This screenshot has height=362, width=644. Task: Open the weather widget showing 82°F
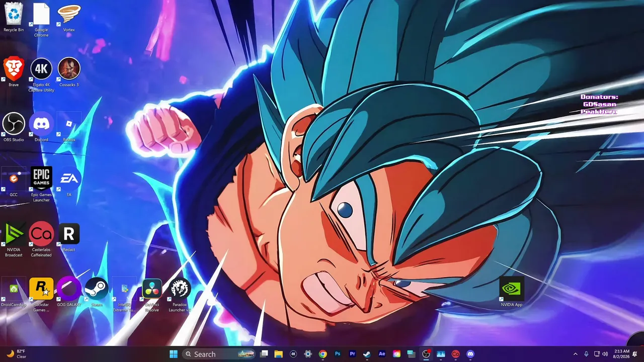[16, 354]
